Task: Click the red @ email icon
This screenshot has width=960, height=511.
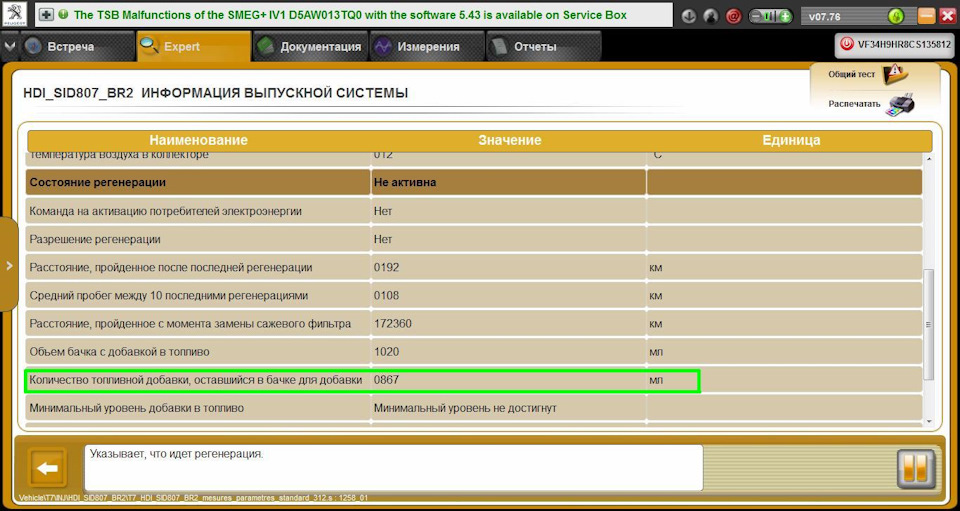Action: click(733, 17)
